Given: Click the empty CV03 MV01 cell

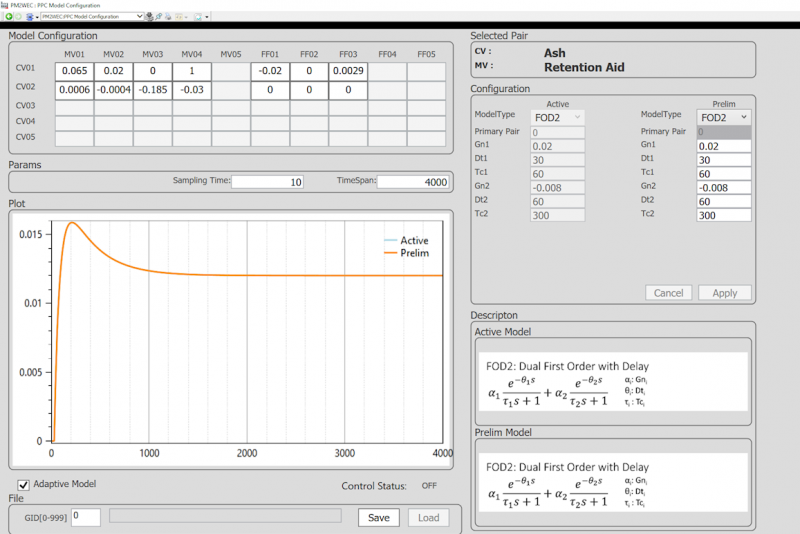Looking at the screenshot, I should 74,108.
